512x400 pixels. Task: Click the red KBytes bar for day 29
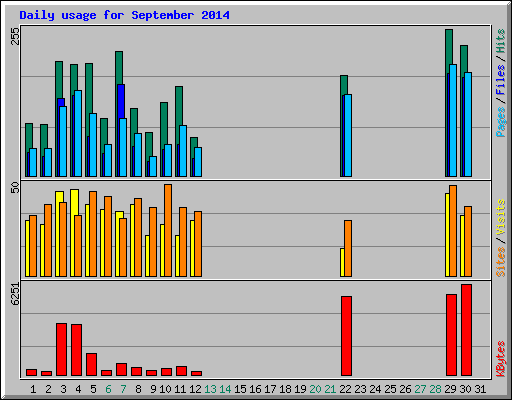(451, 335)
